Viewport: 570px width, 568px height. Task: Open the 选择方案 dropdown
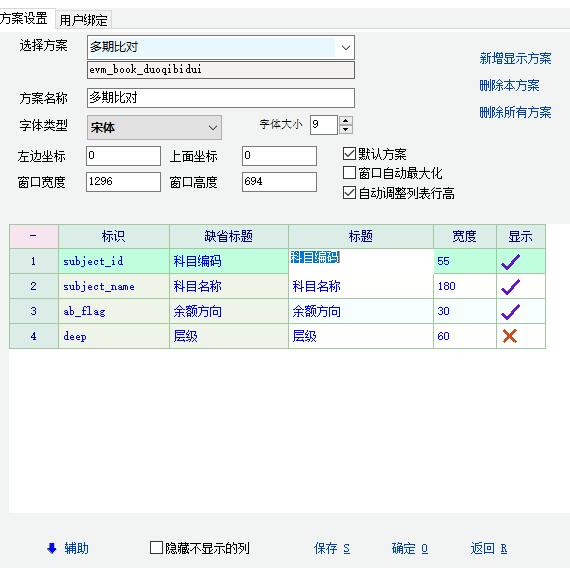click(x=346, y=47)
